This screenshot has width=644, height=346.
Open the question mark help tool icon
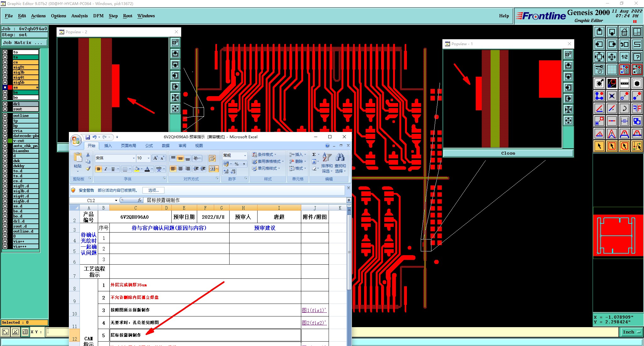(637, 57)
